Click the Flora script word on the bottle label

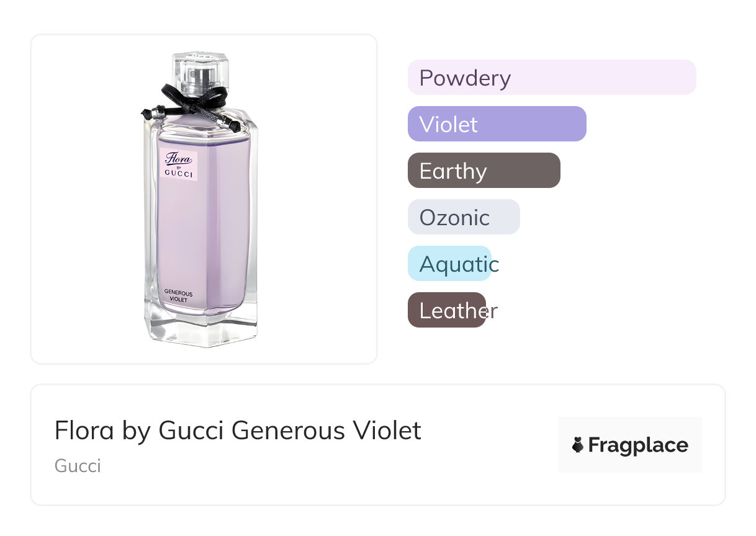tap(178, 158)
